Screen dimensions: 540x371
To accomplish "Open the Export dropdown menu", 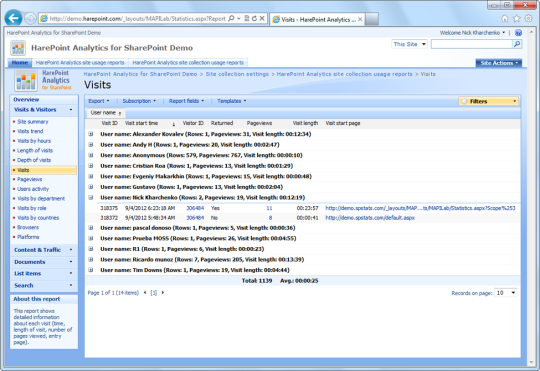I will [x=99, y=101].
